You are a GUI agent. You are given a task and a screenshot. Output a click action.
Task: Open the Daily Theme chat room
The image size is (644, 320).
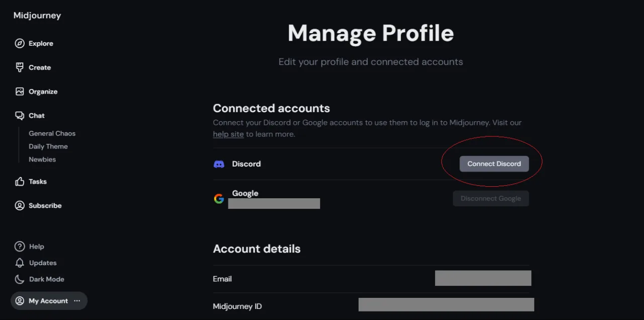pyautogui.click(x=48, y=146)
